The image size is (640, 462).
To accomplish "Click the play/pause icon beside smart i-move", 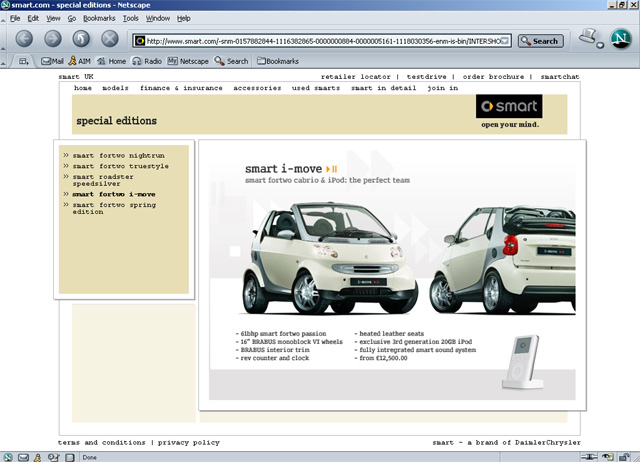I will 331,169.
